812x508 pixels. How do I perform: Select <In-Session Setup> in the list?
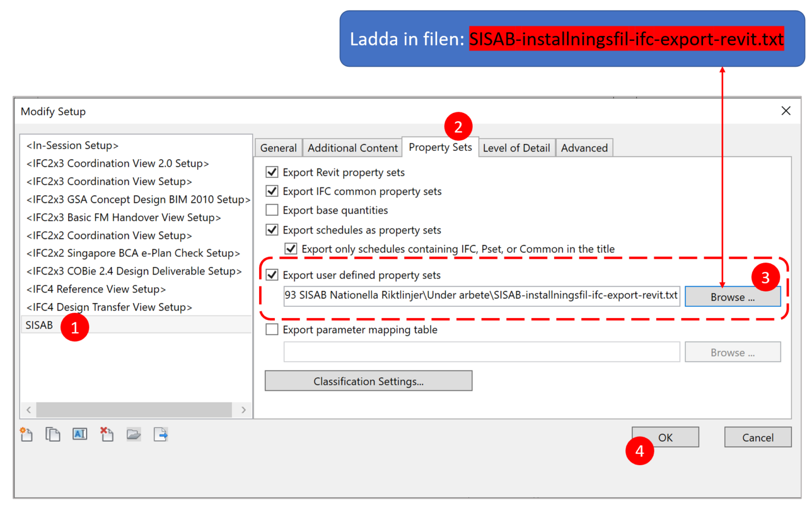coord(72,145)
